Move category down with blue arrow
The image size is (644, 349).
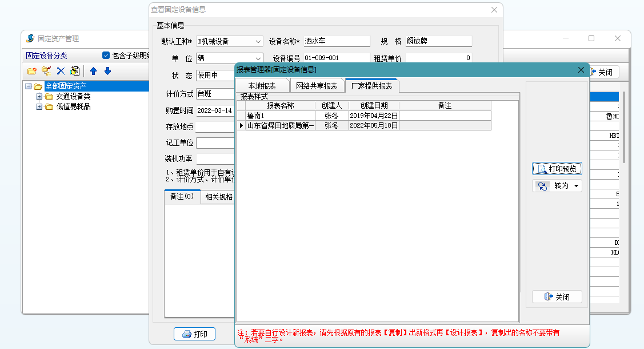[107, 72]
